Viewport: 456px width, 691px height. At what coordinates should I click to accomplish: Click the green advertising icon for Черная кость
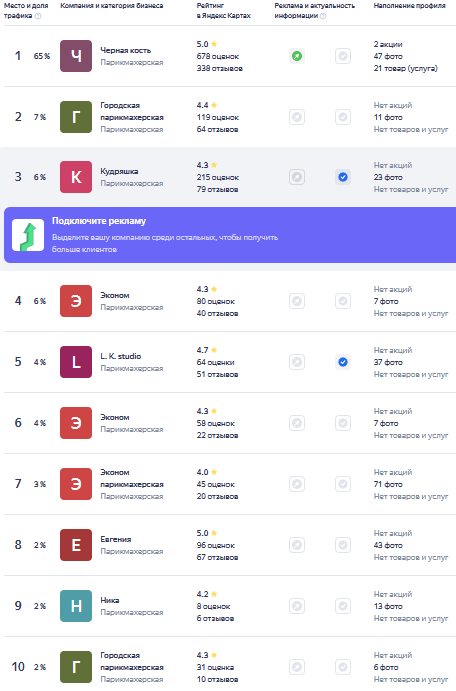pyautogui.click(x=297, y=56)
